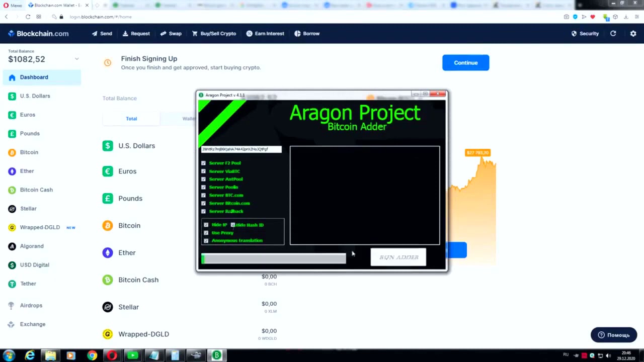The image size is (644, 362).
Task: Select U.S. Dollars icon in the sidebar
Action: [12, 96]
